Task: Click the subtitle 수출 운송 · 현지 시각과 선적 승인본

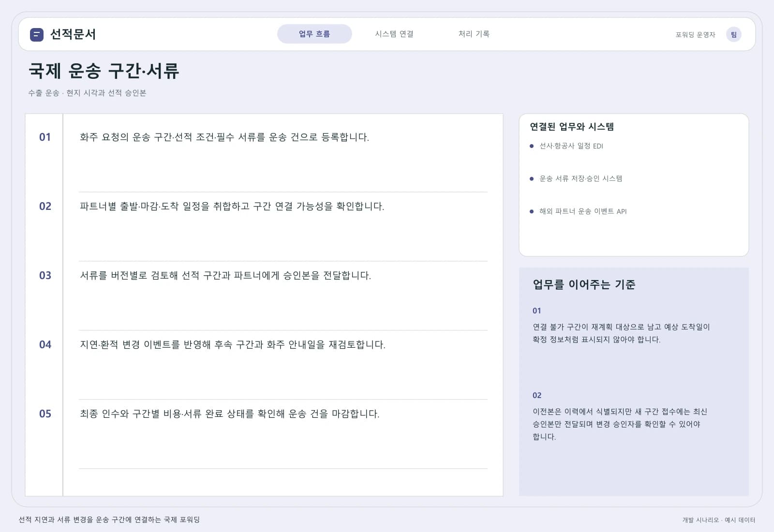Action: coord(87,93)
